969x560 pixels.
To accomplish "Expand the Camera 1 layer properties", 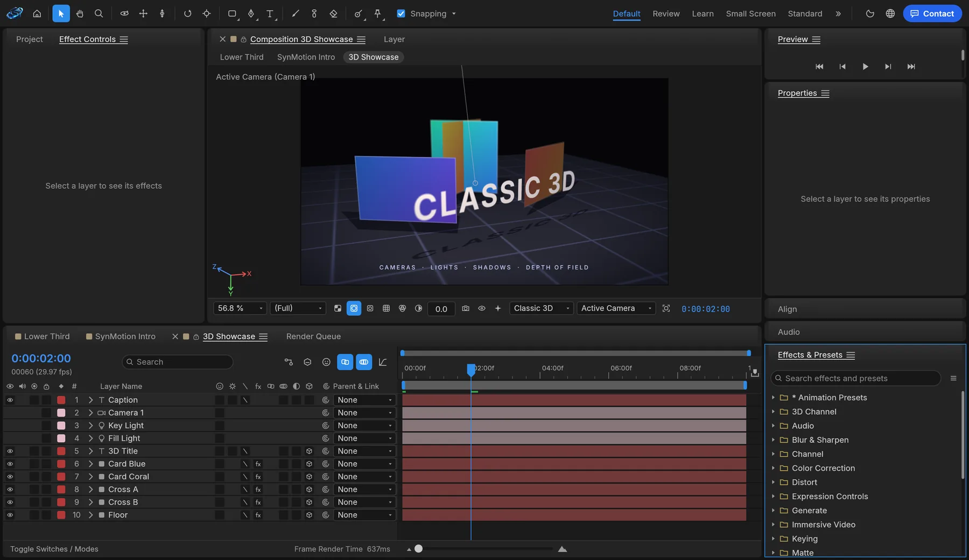I will point(90,413).
